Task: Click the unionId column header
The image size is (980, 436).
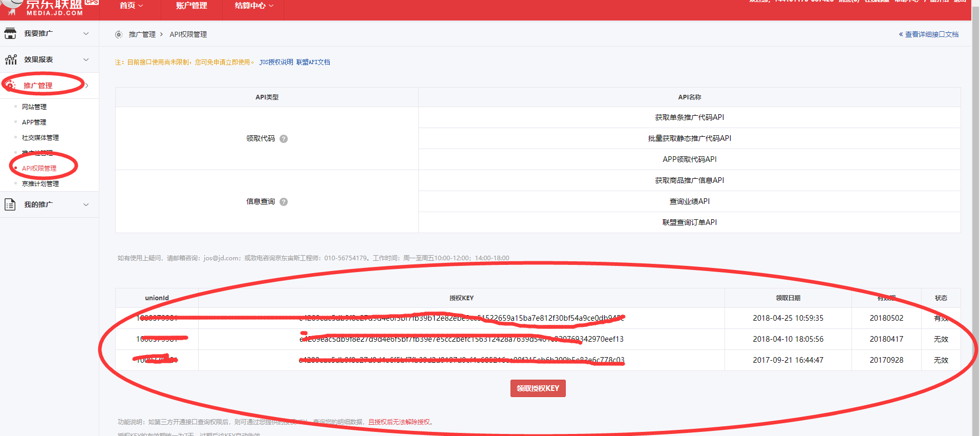Action: [x=157, y=298]
